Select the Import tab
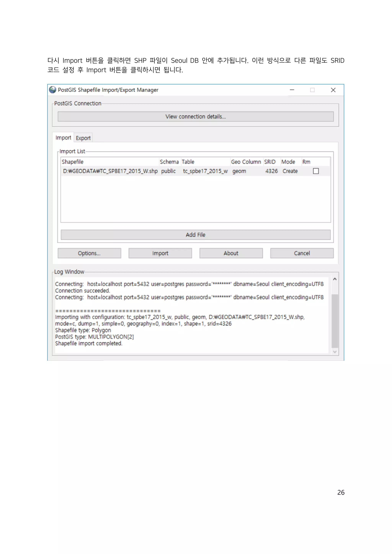This screenshot has width=392, height=554. [63, 138]
